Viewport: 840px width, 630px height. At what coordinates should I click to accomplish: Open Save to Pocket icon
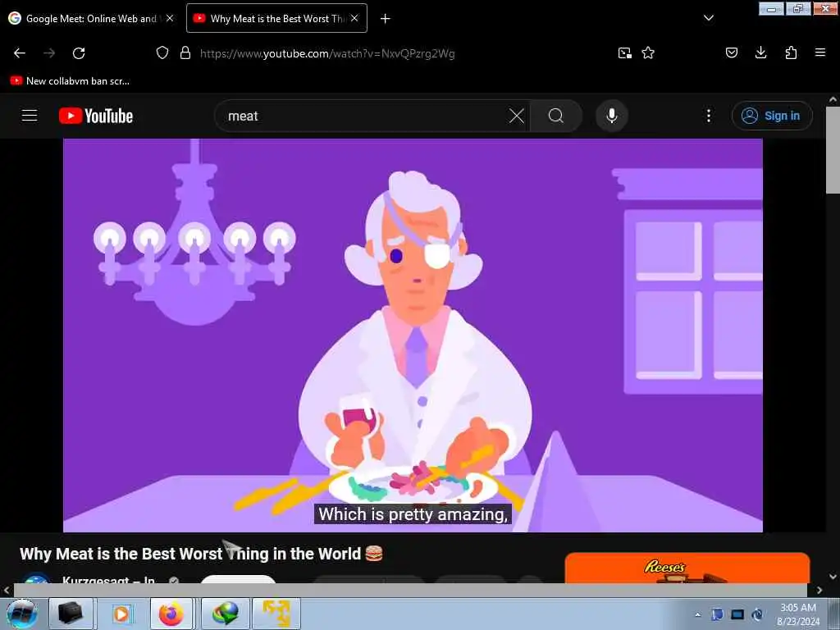(x=731, y=52)
